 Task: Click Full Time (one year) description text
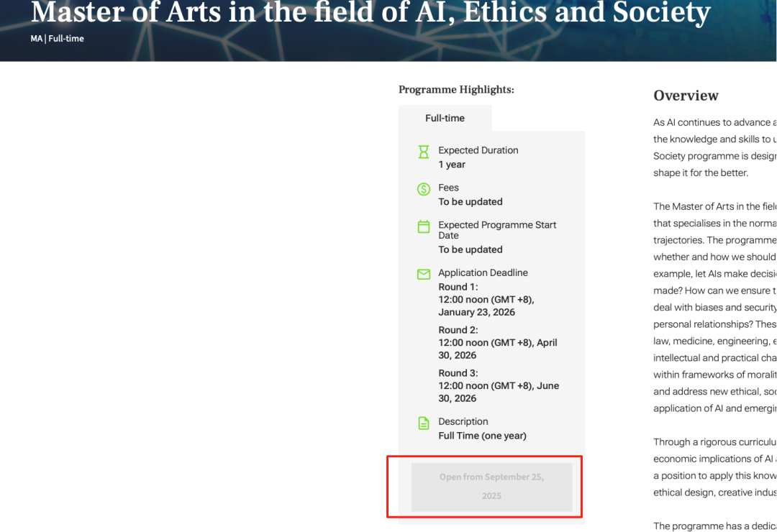pyautogui.click(x=482, y=436)
